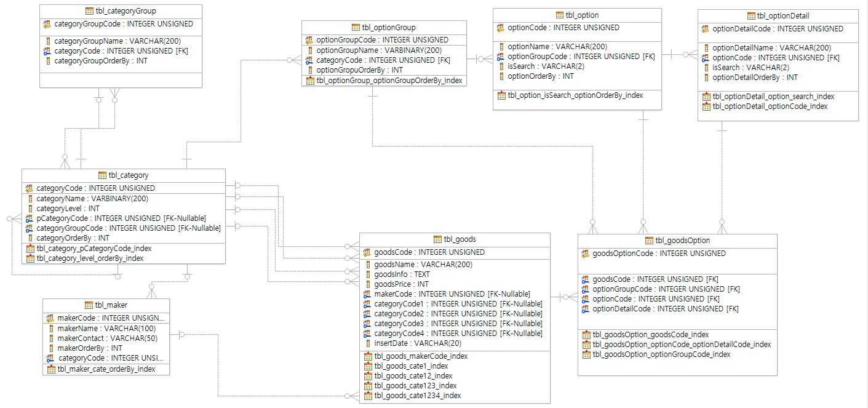Select the goodsPrice : INT column
This screenshot has width=868, height=408.
pos(402,284)
